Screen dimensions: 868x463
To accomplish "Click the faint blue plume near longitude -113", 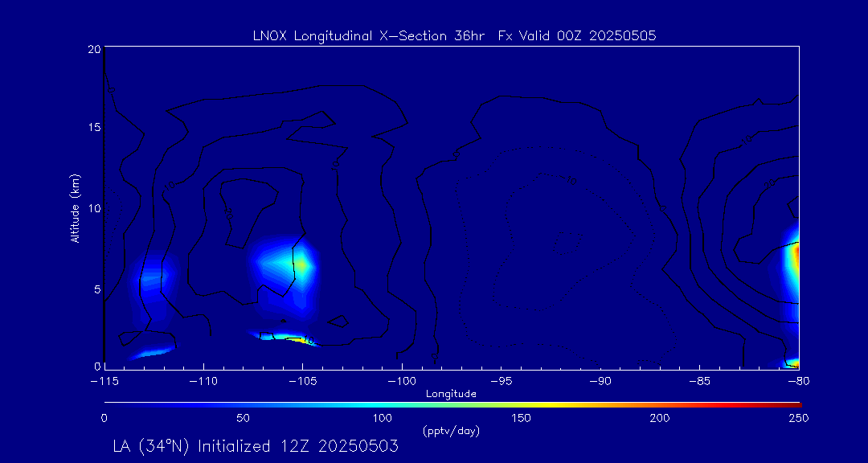I will pos(151,276).
